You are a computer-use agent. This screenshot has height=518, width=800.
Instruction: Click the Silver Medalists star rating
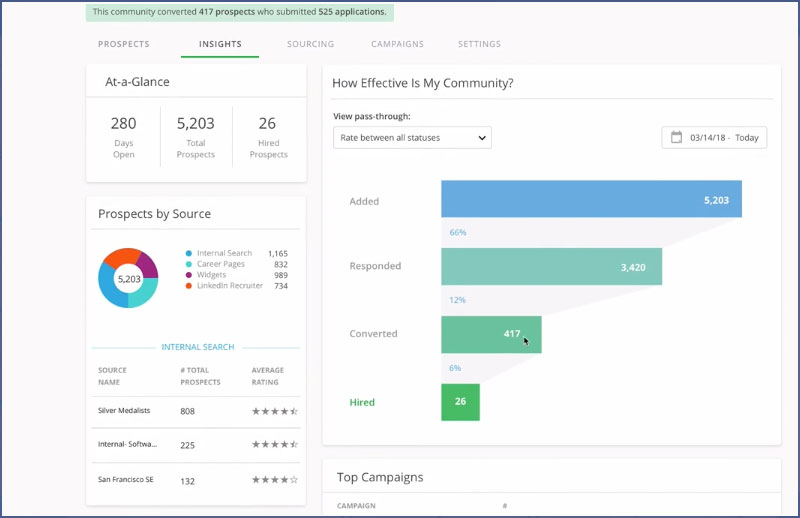pyautogui.click(x=274, y=411)
